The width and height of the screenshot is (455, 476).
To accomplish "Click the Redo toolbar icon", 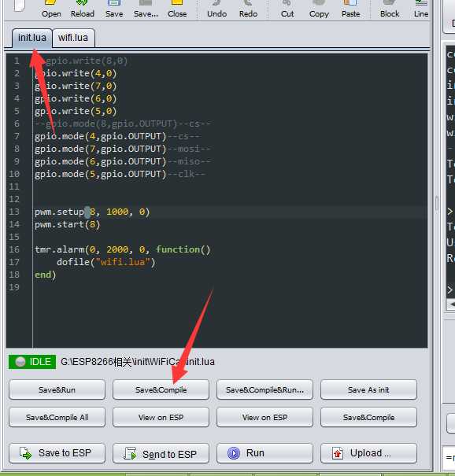I will (248, 9).
